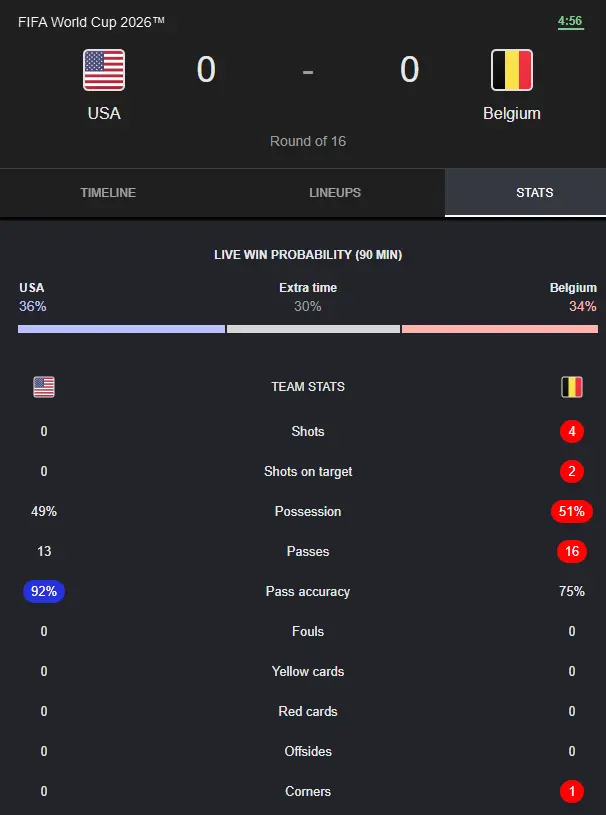The height and width of the screenshot is (815, 606).
Task: Click the blue USA win probability bar
Action: click(x=122, y=329)
